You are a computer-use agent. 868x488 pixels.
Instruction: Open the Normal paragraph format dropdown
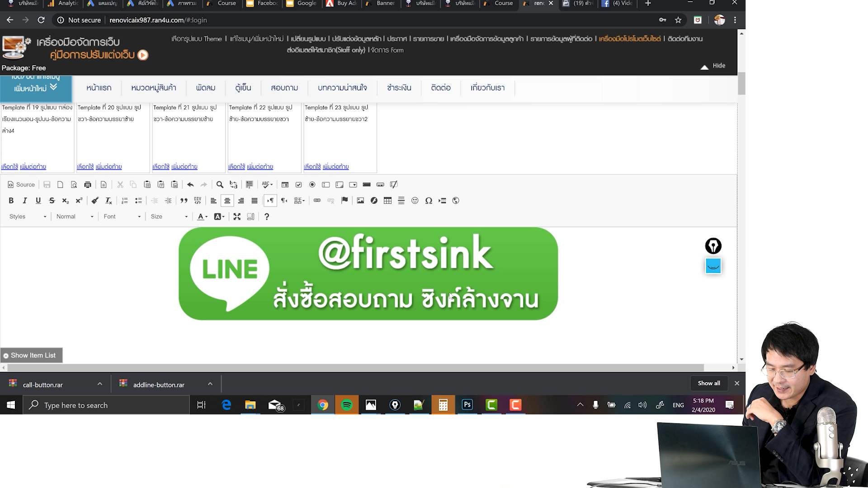(75, 217)
